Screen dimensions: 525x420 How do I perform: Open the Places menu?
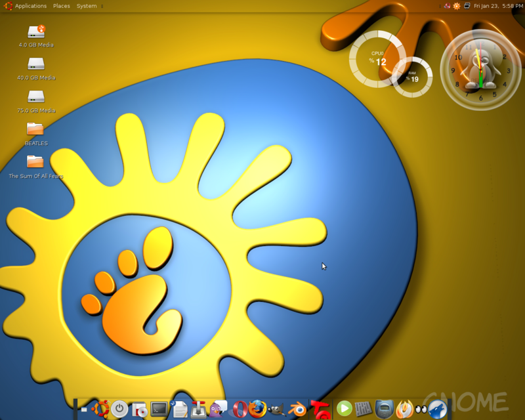[x=62, y=6]
